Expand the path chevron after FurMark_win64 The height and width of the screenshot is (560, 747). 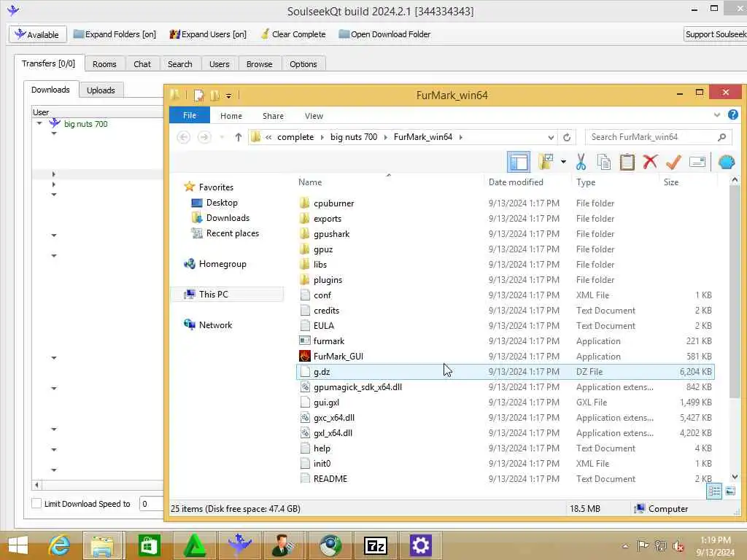(461, 137)
